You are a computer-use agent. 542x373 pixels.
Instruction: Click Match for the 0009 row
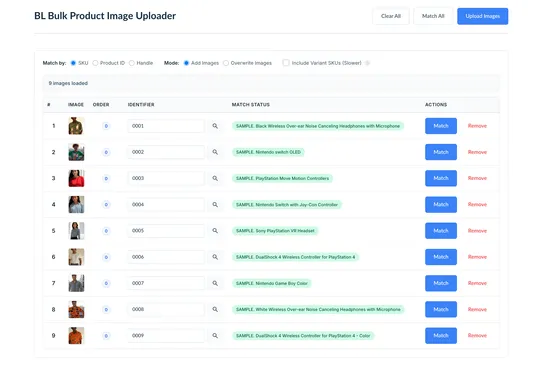(x=441, y=336)
